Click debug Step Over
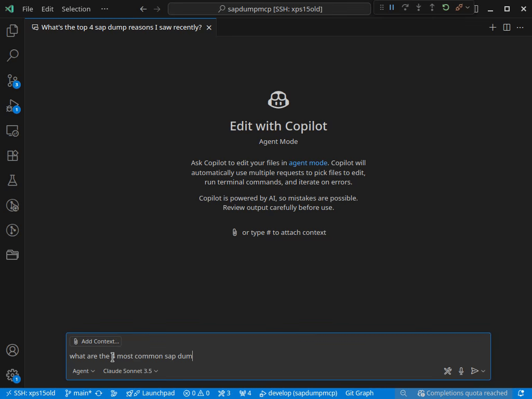The width and height of the screenshot is (532, 399). point(405,7)
